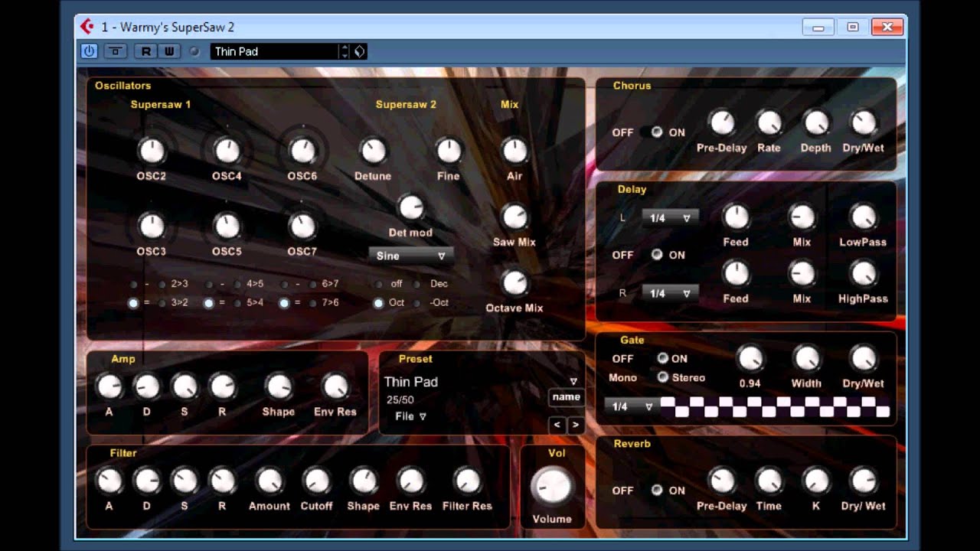
Task: Click the Chorus Depth knob
Action: tap(816, 122)
